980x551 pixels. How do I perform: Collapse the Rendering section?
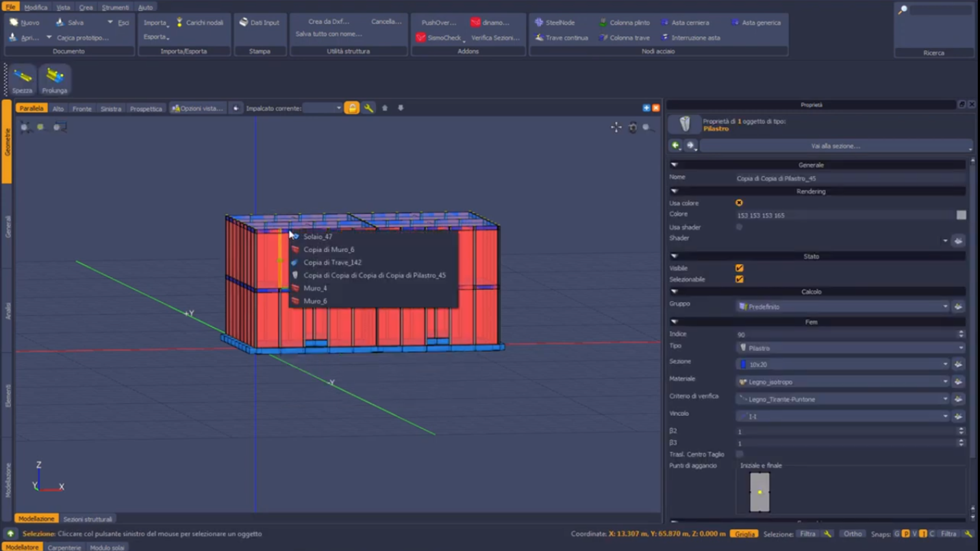pyautogui.click(x=674, y=191)
